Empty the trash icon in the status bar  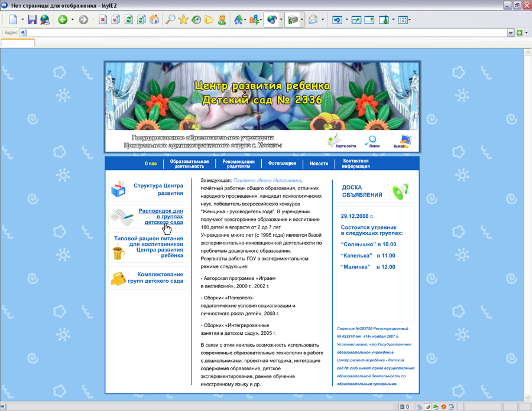tap(403, 406)
